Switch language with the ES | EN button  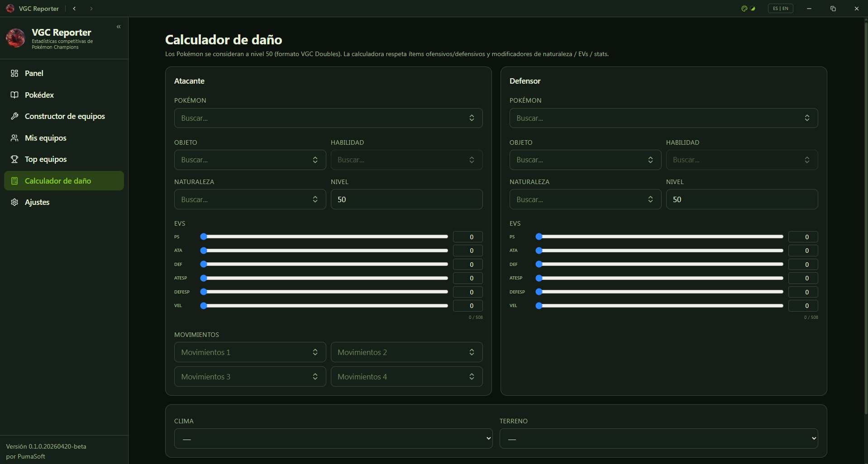coord(780,9)
